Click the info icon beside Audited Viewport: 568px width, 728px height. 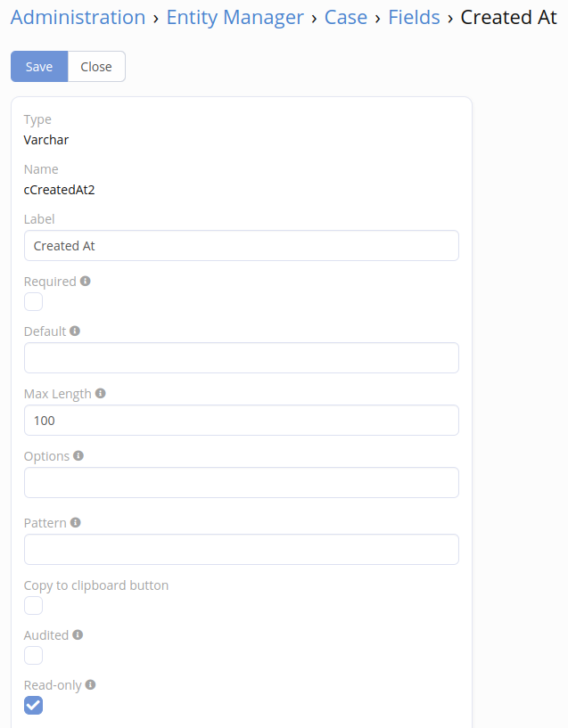tap(78, 635)
